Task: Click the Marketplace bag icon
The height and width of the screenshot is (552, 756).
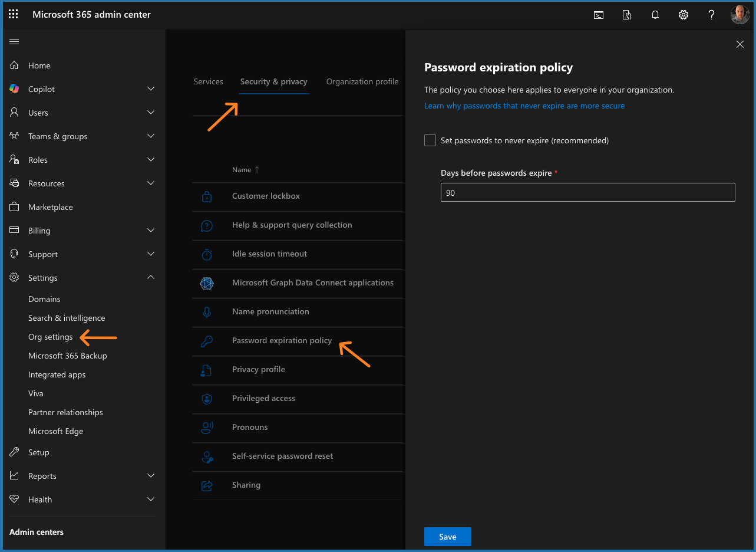Action: click(15, 207)
